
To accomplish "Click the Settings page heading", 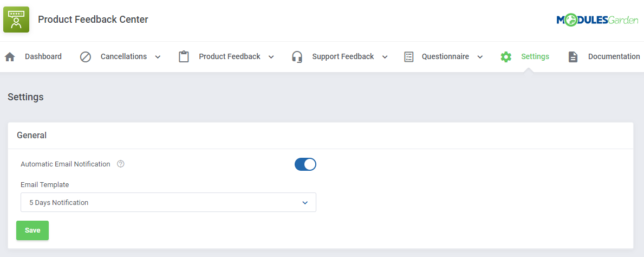I will coord(25,98).
